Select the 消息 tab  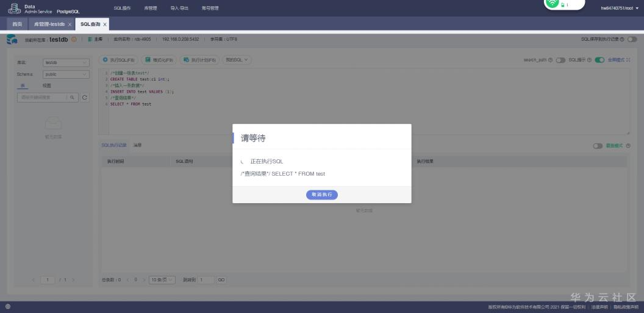tap(138, 145)
